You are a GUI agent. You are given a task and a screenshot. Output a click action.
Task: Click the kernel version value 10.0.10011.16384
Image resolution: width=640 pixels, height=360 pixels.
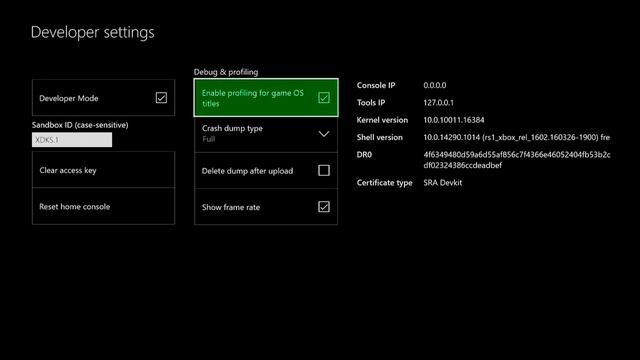[x=454, y=120]
